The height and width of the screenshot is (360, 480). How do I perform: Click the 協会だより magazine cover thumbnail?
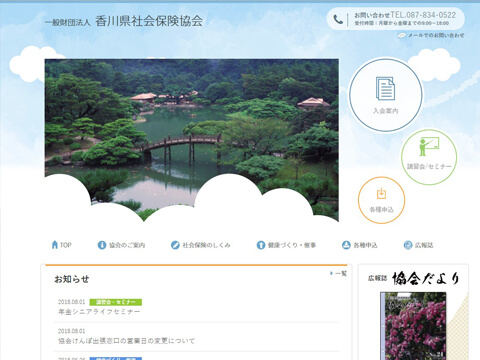(413, 326)
